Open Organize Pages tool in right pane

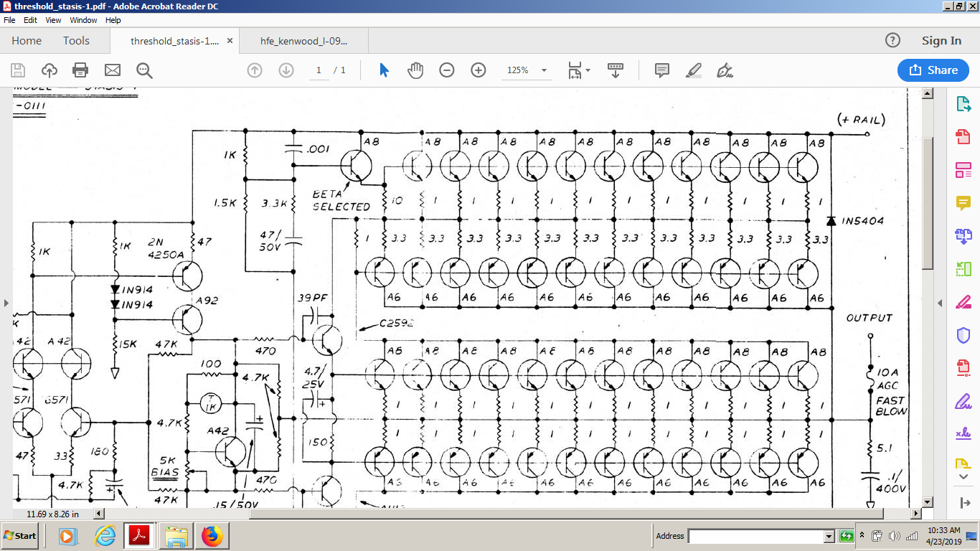pyautogui.click(x=963, y=269)
